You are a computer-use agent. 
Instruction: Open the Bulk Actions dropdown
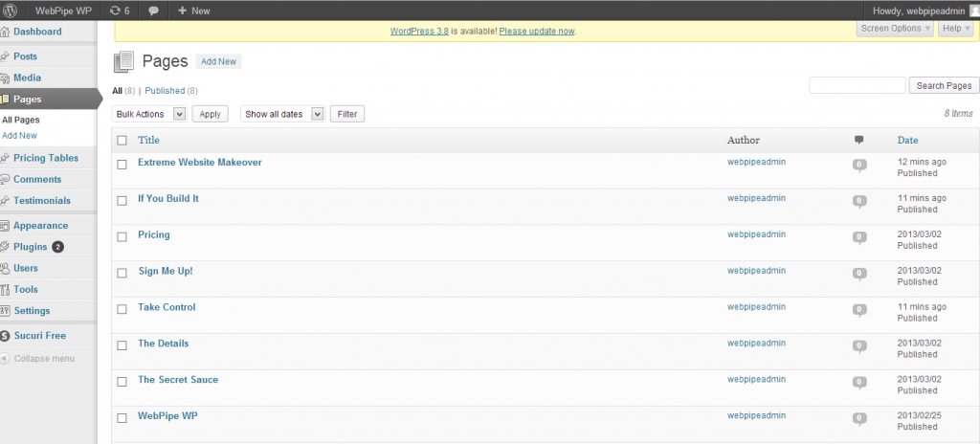click(149, 114)
